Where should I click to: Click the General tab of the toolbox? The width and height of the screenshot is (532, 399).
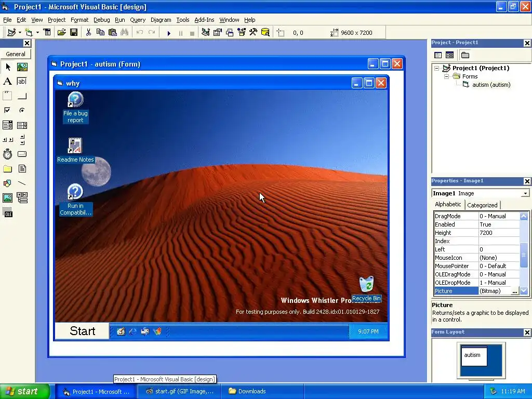[x=16, y=54]
